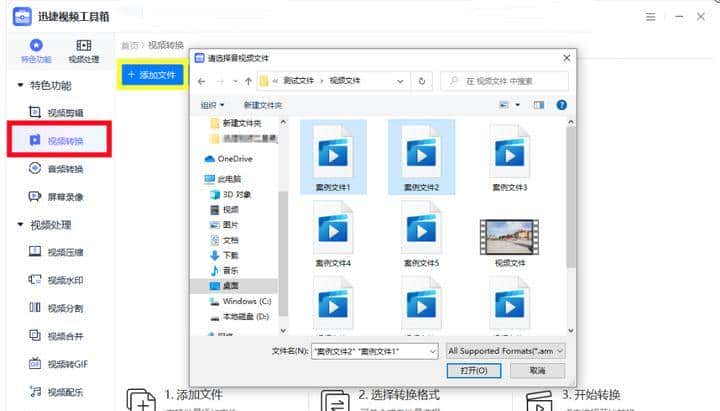
Task: Open the 屏幕录像 tool
Action: pyautogui.click(x=56, y=197)
